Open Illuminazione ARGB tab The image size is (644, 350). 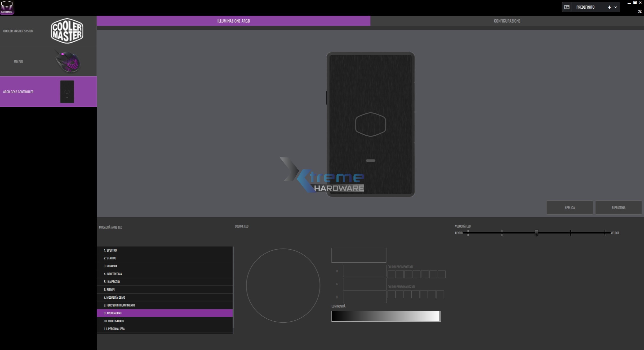(233, 21)
